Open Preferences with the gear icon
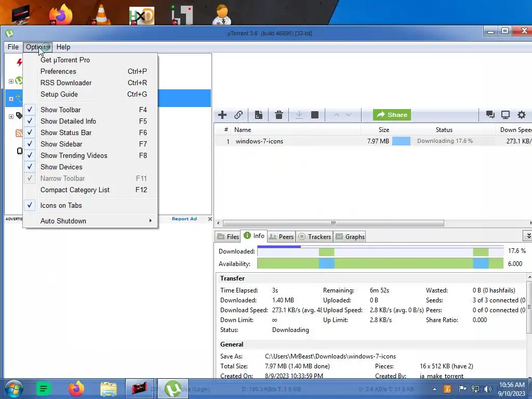 (x=522, y=115)
